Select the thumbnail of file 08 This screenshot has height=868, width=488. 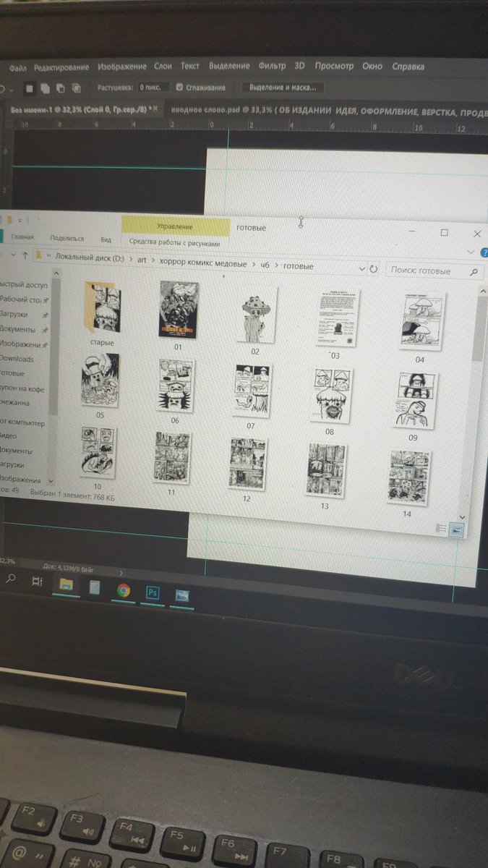coord(331,395)
